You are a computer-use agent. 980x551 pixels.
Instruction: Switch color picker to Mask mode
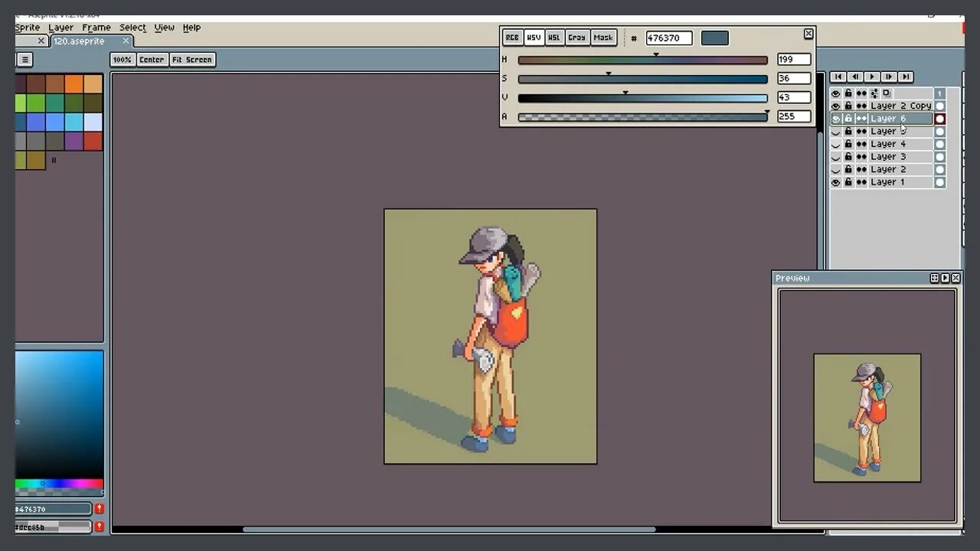(603, 37)
